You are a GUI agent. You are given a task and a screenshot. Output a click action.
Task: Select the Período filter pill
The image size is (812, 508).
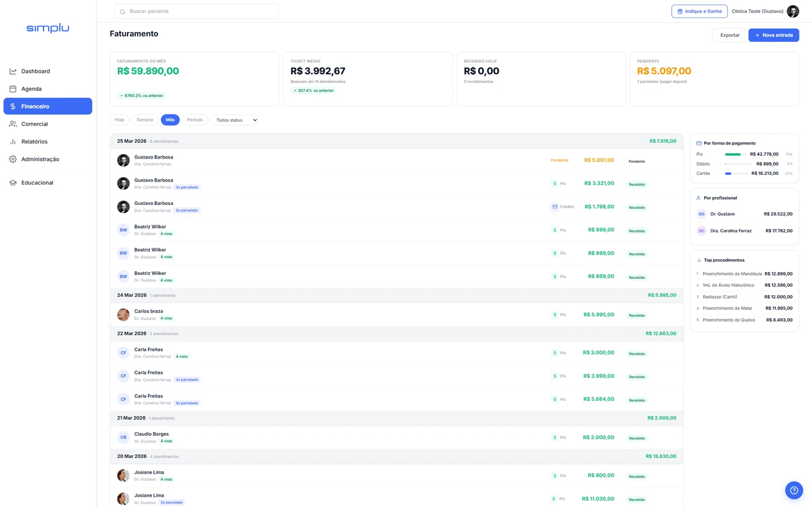[x=195, y=120]
